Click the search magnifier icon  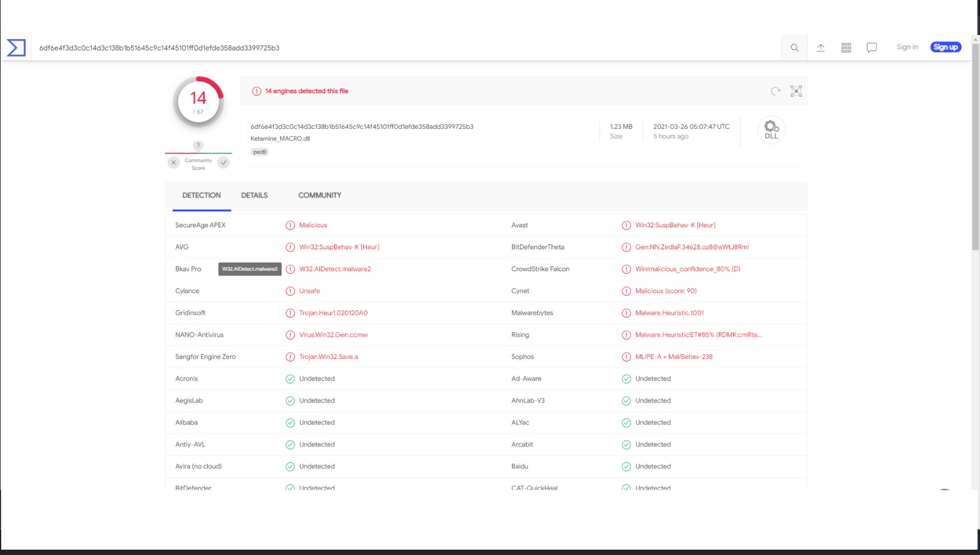(794, 47)
